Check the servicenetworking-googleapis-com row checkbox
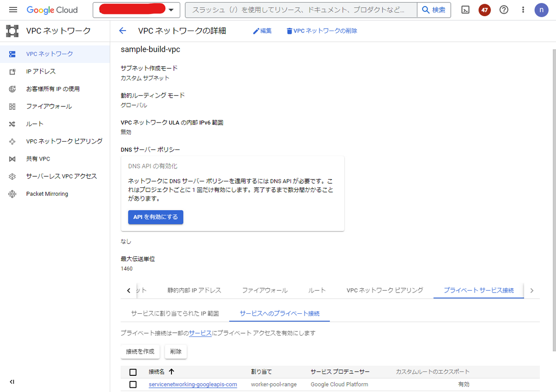556x392 pixels. pos(133,385)
